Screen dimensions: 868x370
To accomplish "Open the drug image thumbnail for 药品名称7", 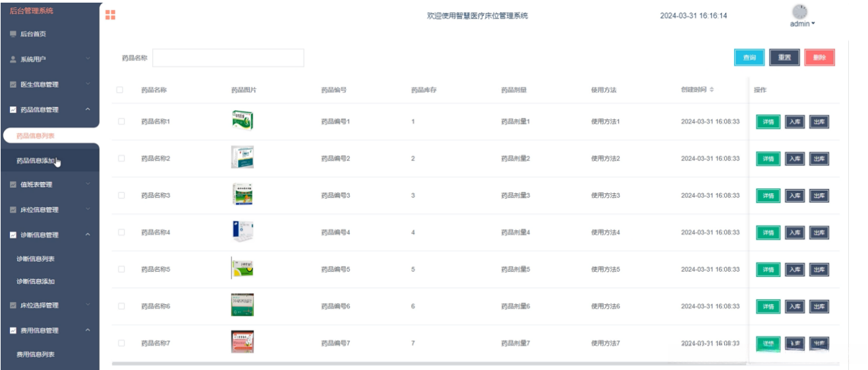I will [242, 342].
